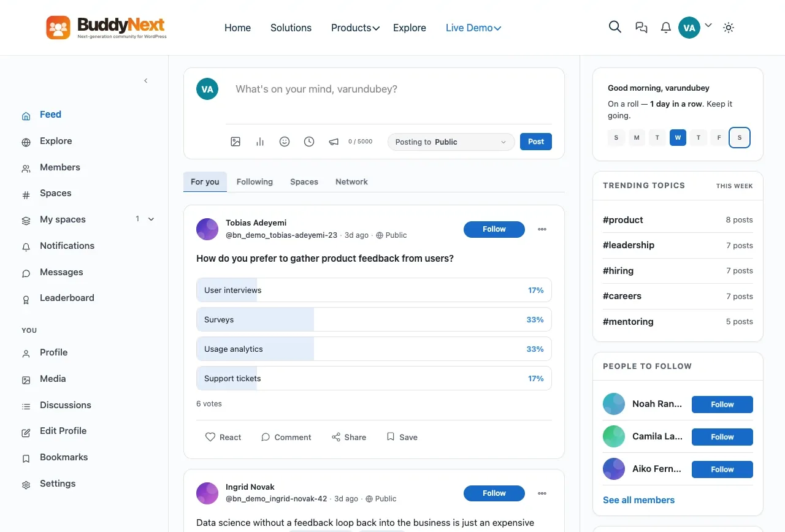Vote for Surveys poll option
785x532 pixels.
pyautogui.click(x=374, y=319)
